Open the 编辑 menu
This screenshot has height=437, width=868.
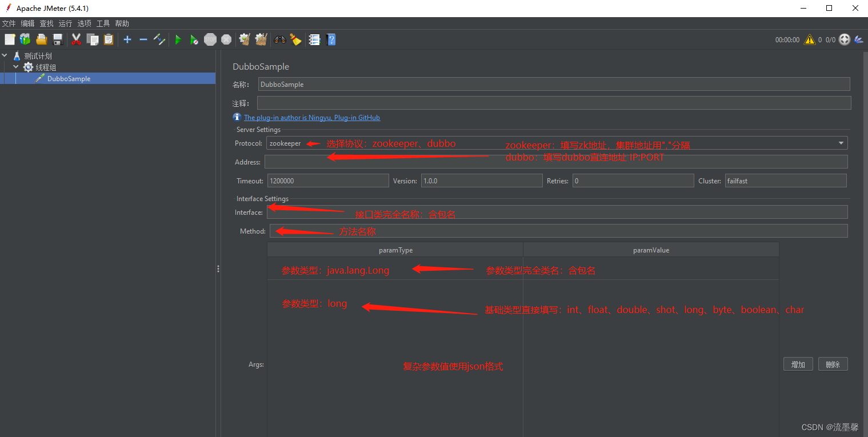[x=27, y=23]
